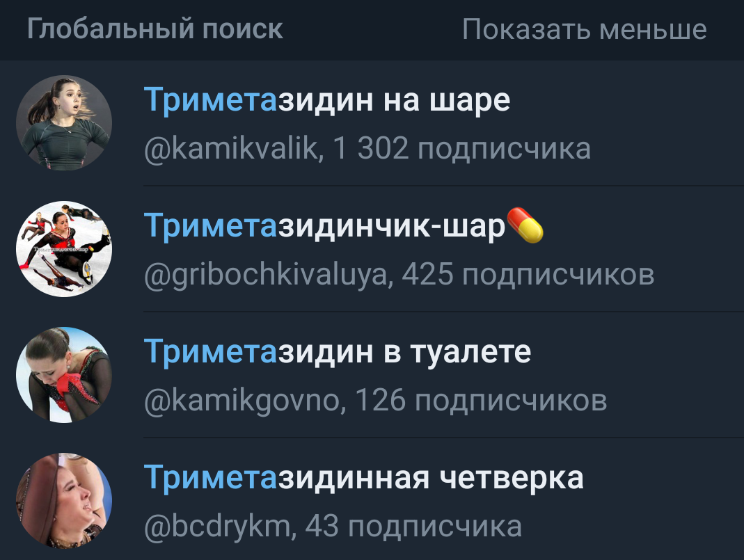The image size is (744, 560).
Task: Collapse results with Показать меньше
Action: (x=584, y=29)
